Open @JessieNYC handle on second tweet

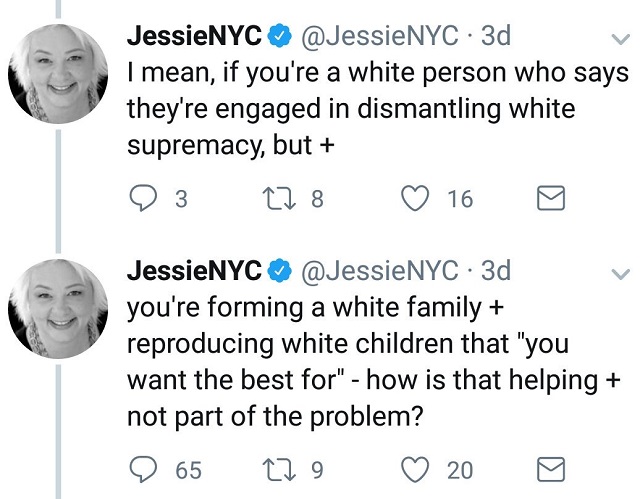[380, 271]
